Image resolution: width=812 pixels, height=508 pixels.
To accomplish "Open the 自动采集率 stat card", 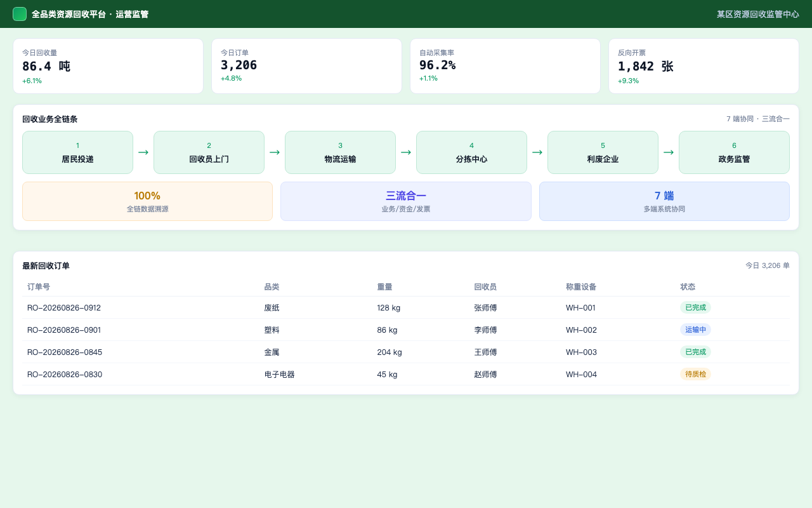I will 505,66.
